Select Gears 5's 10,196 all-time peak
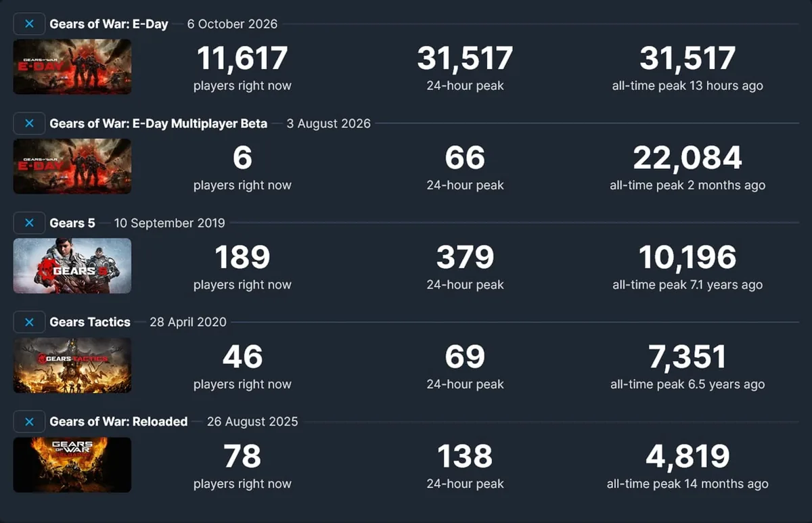The image size is (812, 523). (687, 258)
